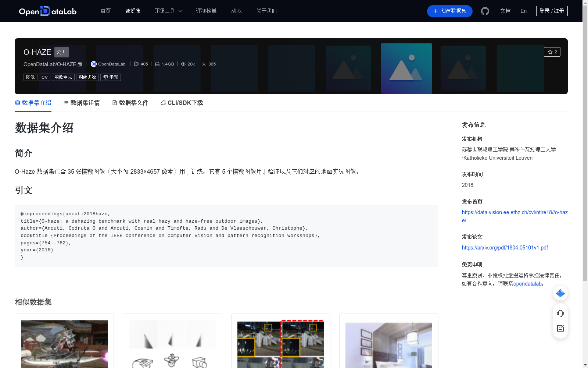Click the CV tag
Screen dimensions: 588x368
point(44,77)
